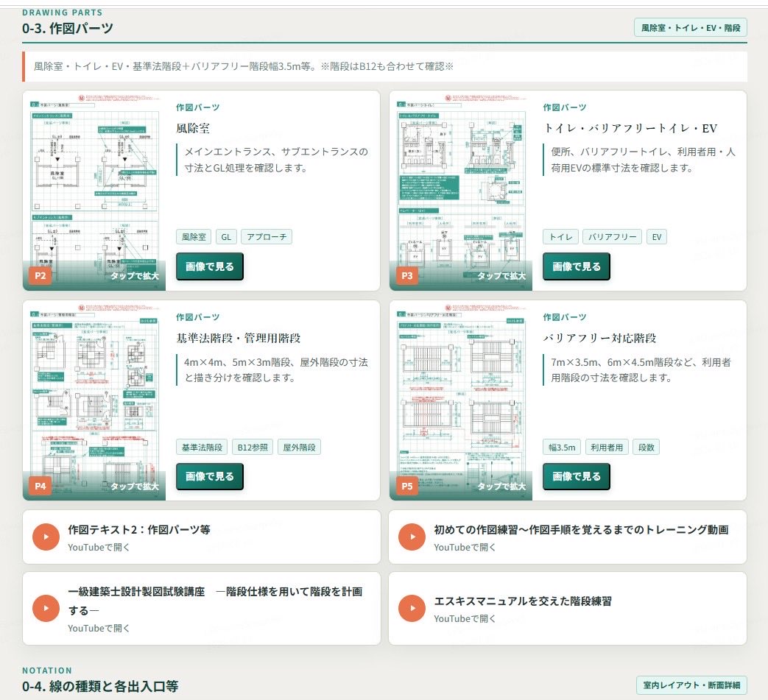768x700 pixels.
Task: Click the P5 page badge
Action: click(x=407, y=486)
